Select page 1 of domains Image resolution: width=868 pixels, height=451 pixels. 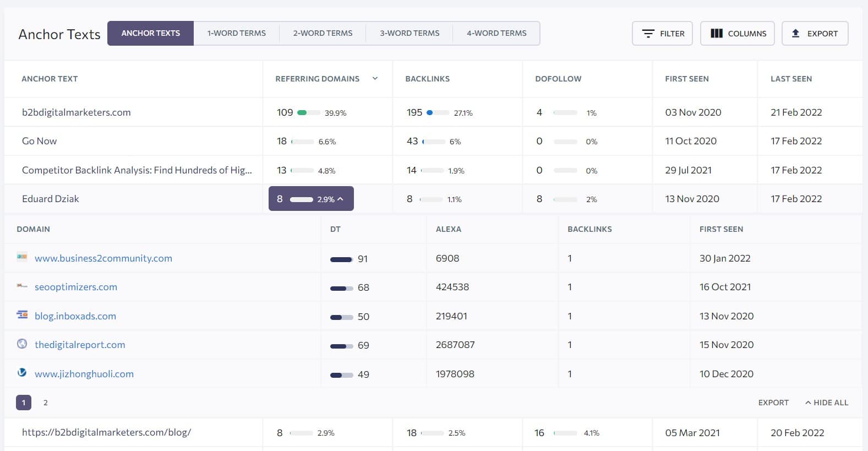[x=24, y=403]
